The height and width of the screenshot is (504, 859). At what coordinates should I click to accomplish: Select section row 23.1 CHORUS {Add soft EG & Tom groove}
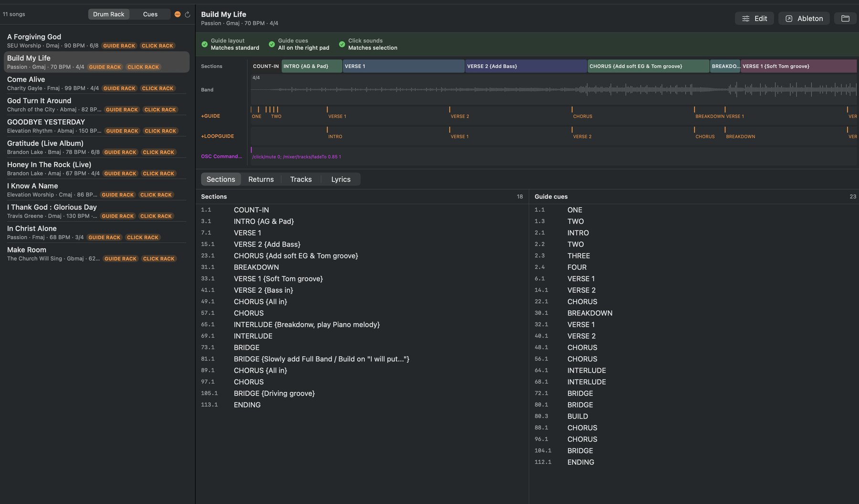pos(362,256)
